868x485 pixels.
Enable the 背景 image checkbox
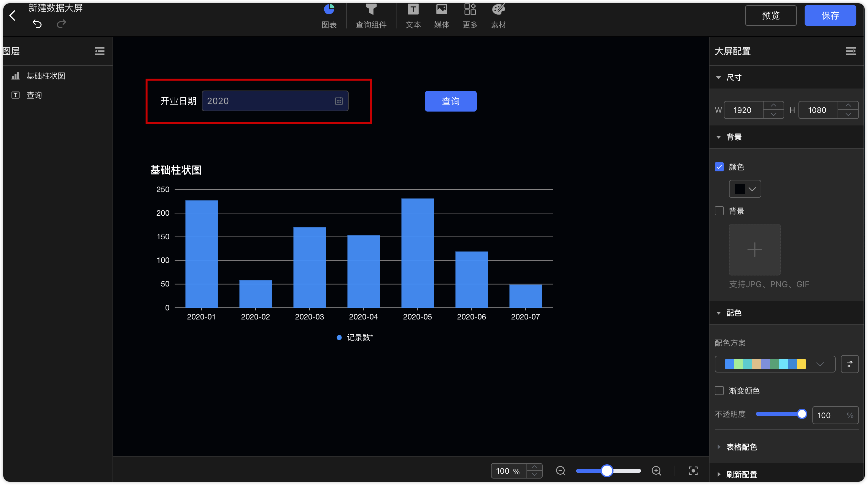pyautogui.click(x=719, y=211)
